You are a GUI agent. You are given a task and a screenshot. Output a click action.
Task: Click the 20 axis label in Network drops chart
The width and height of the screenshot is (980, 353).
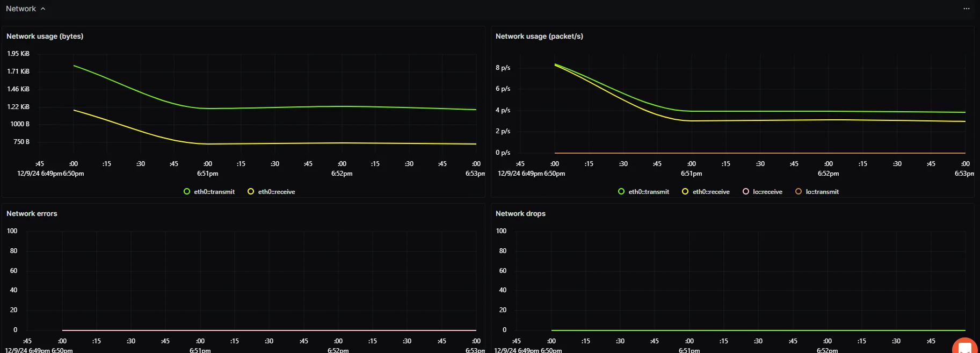point(503,310)
